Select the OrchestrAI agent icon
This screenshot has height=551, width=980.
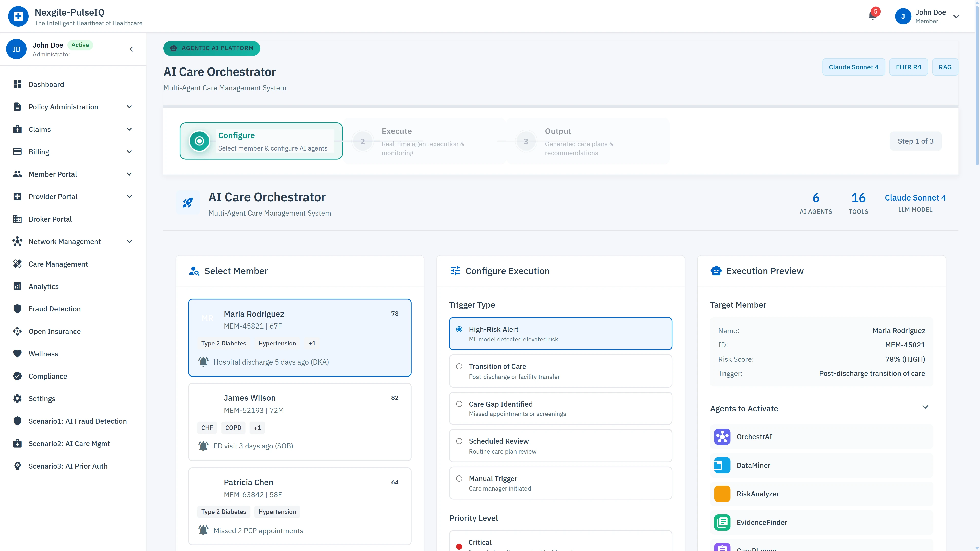(x=722, y=436)
